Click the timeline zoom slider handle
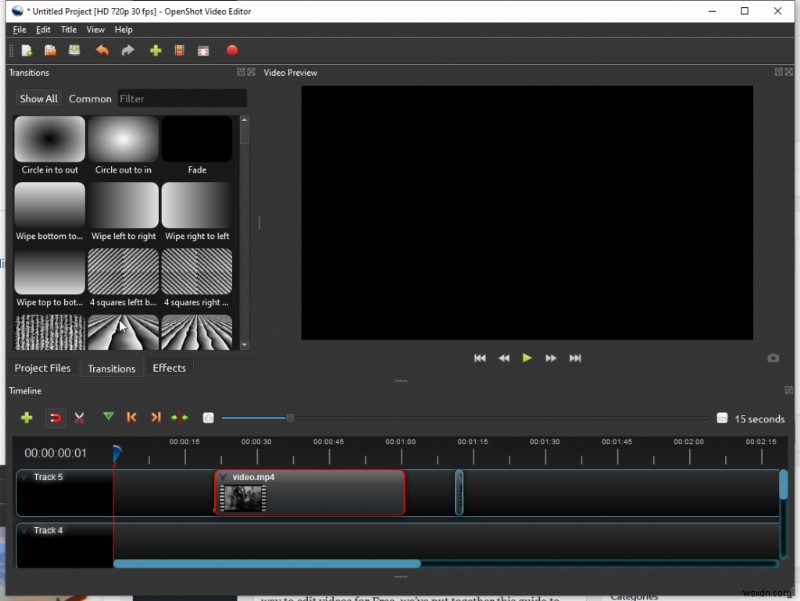The image size is (800, 601). tap(290, 418)
